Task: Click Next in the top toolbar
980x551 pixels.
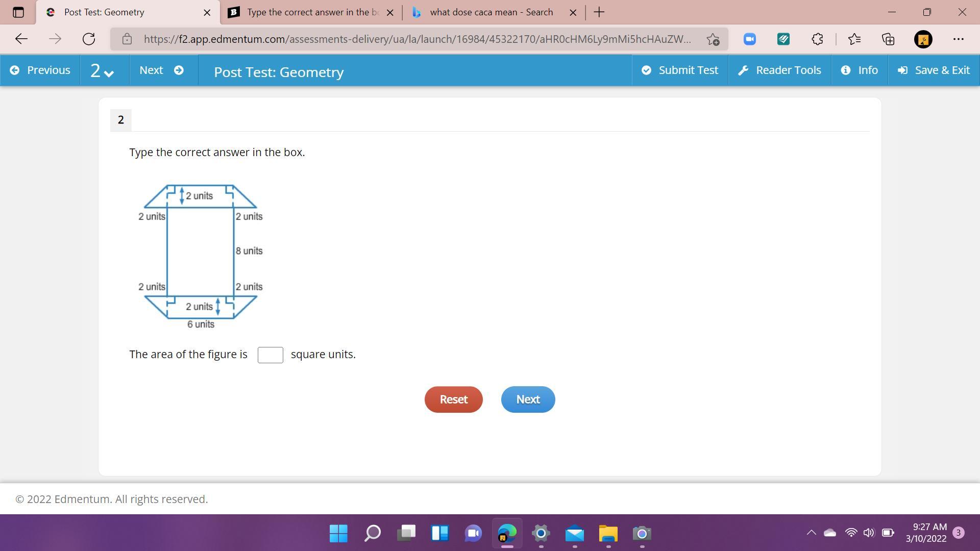Action: [161, 70]
